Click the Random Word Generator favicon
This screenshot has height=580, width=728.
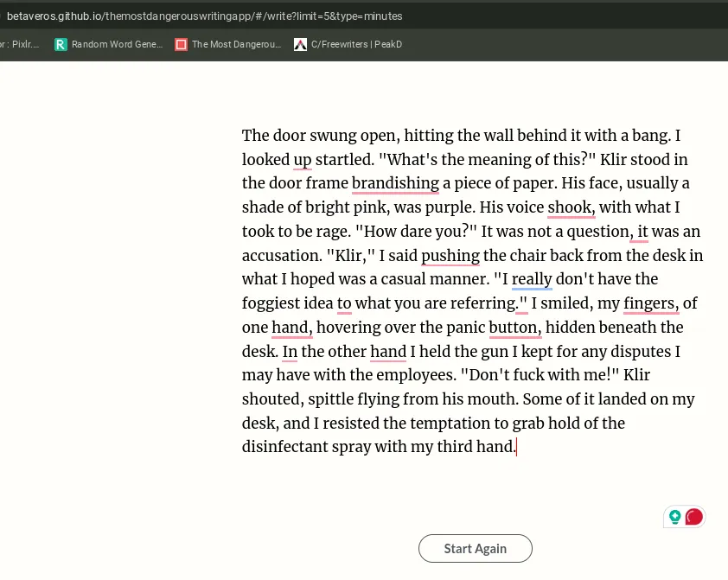coord(61,45)
